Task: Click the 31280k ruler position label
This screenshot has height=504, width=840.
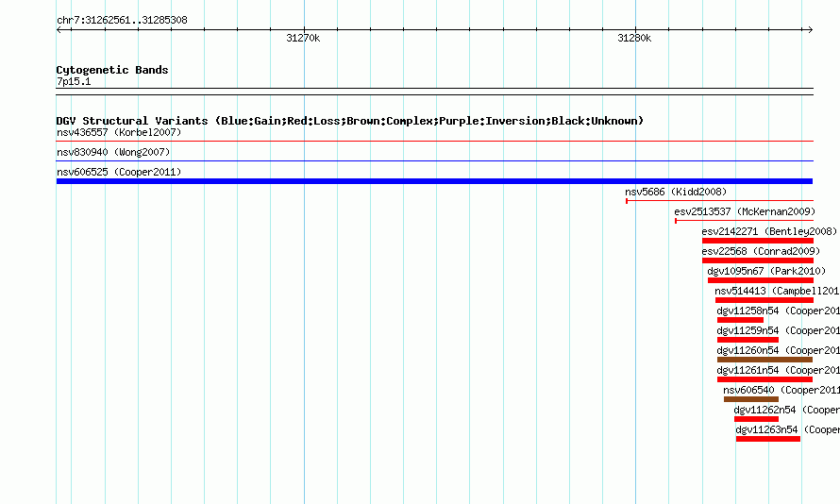Action: coord(634,38)
